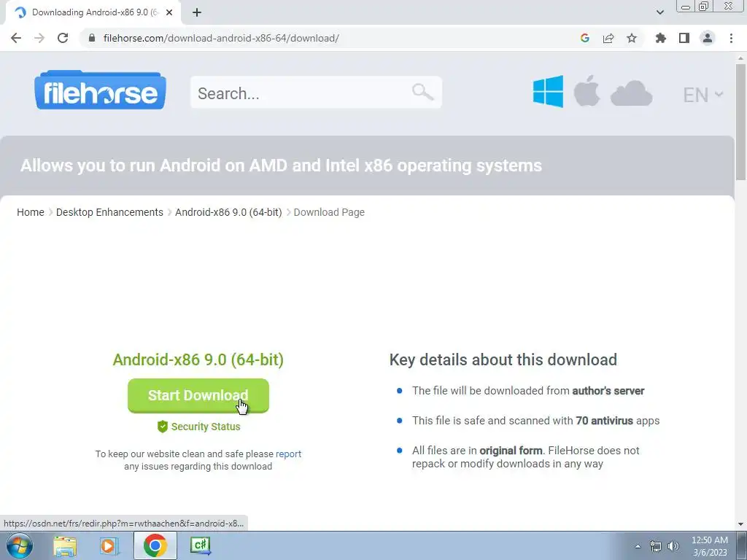
Task: Click the search magnifier icon
Action: point(422,91)
